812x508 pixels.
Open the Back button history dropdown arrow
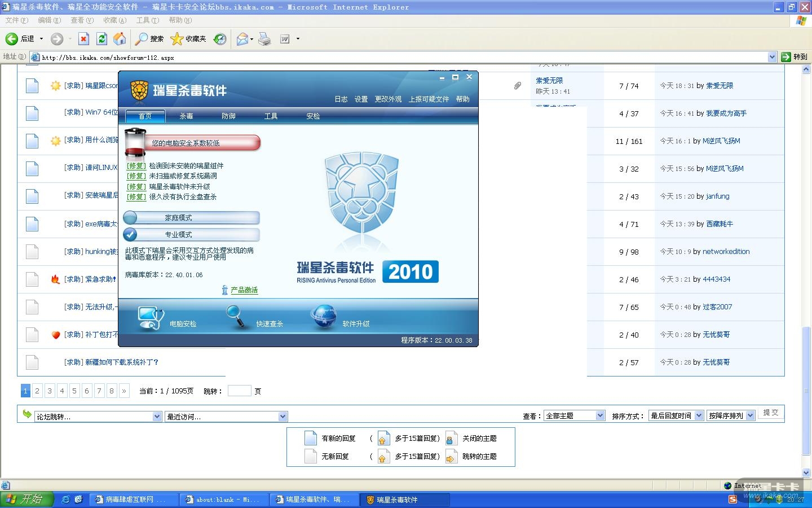click(x=41, y=39)
